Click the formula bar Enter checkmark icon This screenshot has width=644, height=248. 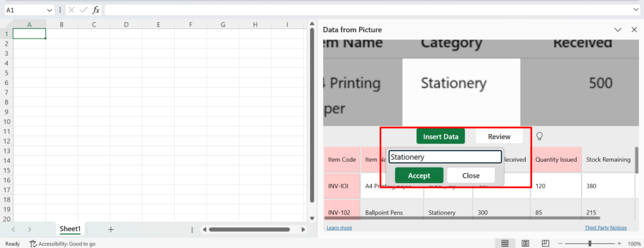point(84,10)
